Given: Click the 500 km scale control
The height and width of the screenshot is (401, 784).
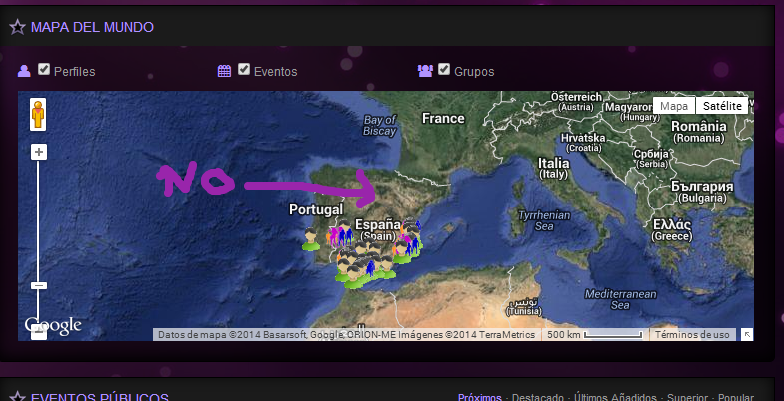Looking at the screenshot, I should coord(594,335).
